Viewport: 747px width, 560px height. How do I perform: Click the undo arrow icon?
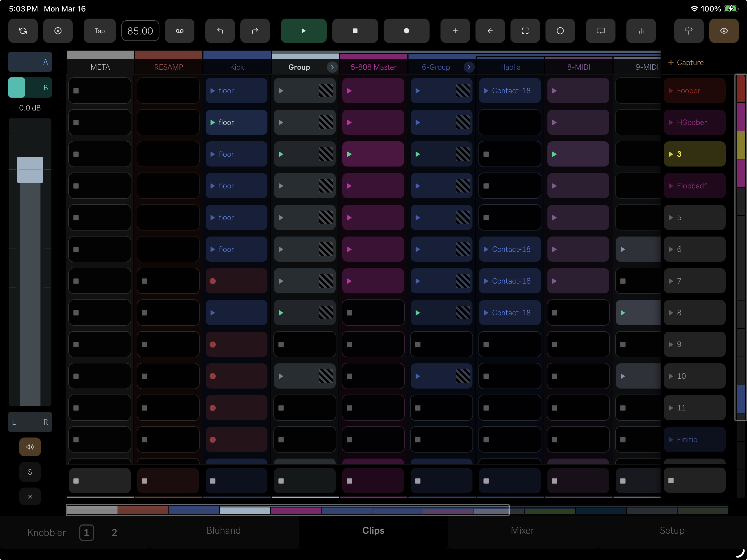pos(220,31)
